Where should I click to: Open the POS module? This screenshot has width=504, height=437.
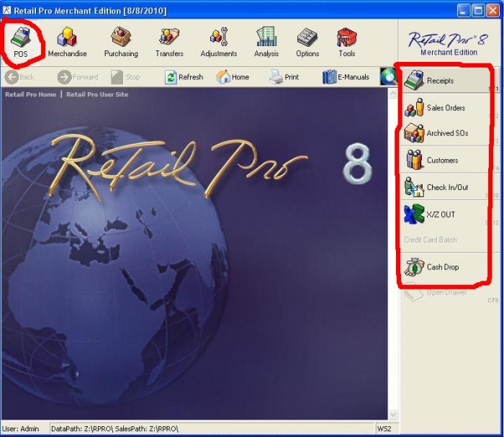21,42
